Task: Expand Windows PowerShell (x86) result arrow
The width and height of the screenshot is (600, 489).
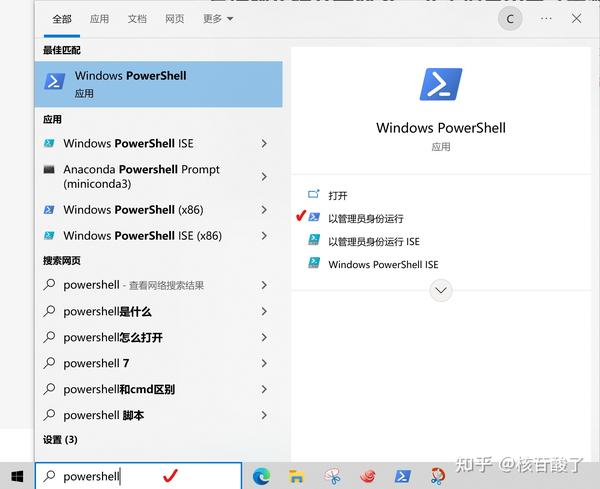Action: pos(264,210)
